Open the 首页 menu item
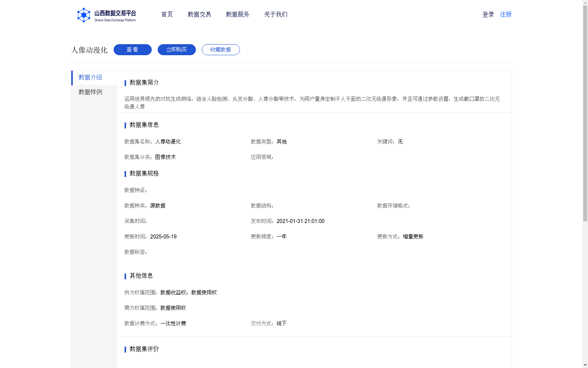Screen dimensions: 588x368 click(167, 14)
